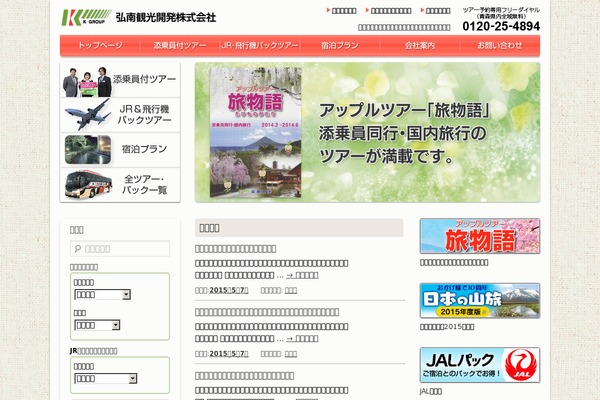Click the 全ツアー・パック一覧 sidebar button with bus
The image size is (600, 400).
point(120,185)
